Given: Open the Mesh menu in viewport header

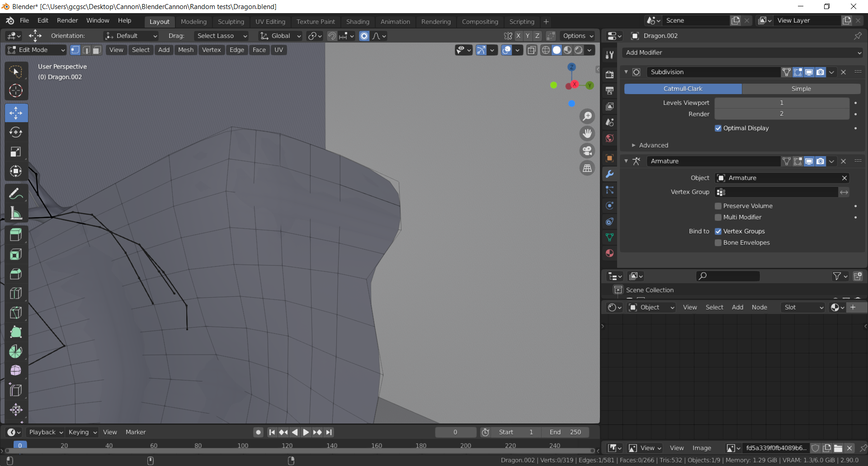Looking at the screenshot, I should click(x=185, y=50).
